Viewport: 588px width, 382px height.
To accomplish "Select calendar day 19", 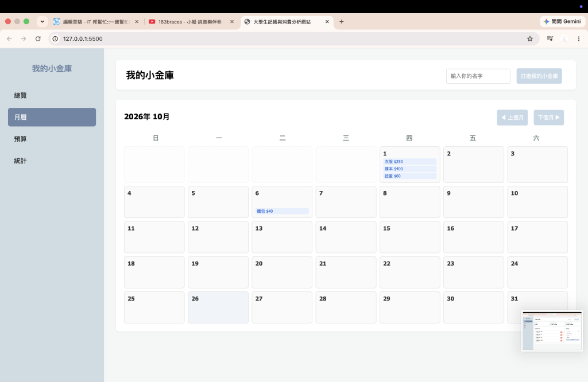I will tap(218, 272).
